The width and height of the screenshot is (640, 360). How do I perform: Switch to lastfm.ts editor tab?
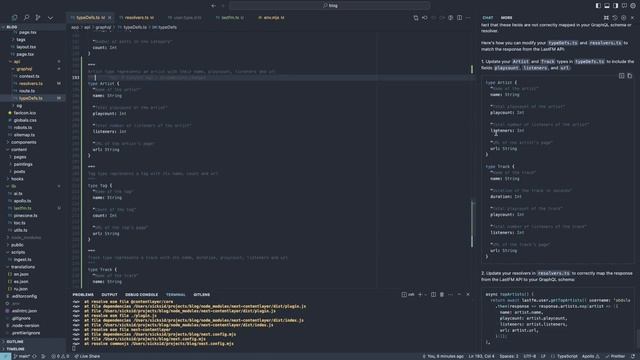click(230, 18)
